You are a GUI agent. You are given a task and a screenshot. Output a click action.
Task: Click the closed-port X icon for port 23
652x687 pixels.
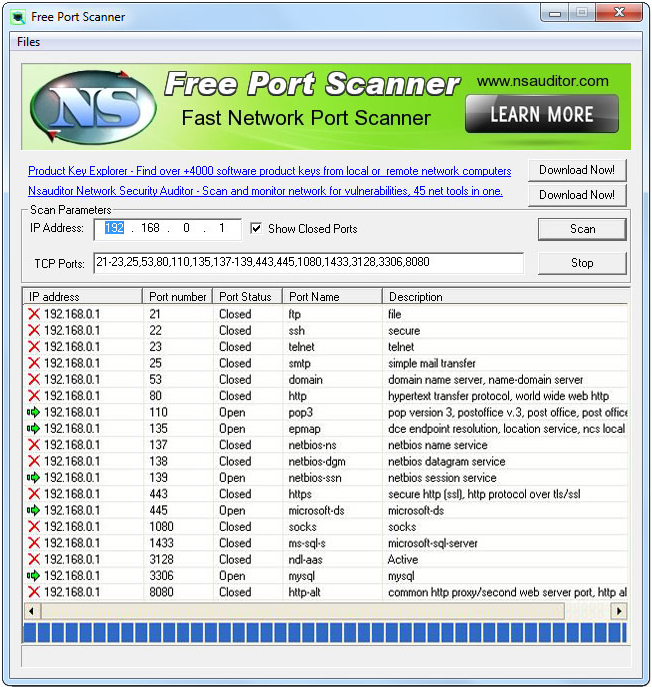[34, 347]
